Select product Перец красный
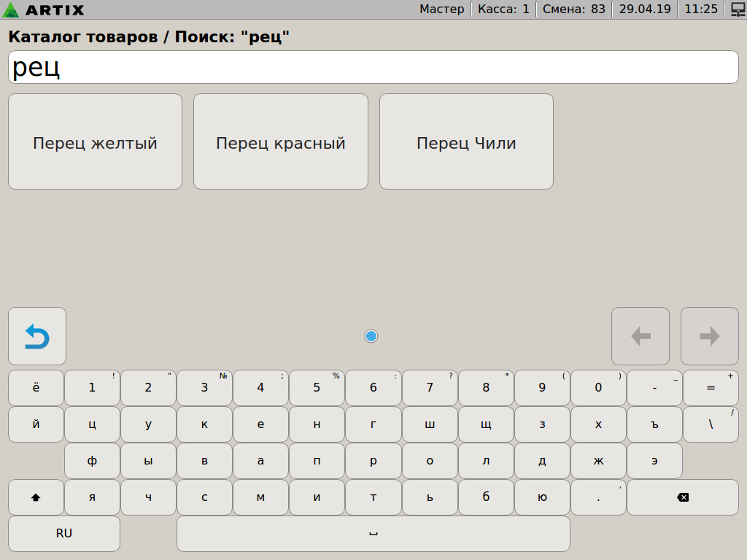Image resolution: width=747 pixels, height=560 pixels. click(x=280, y=142)
